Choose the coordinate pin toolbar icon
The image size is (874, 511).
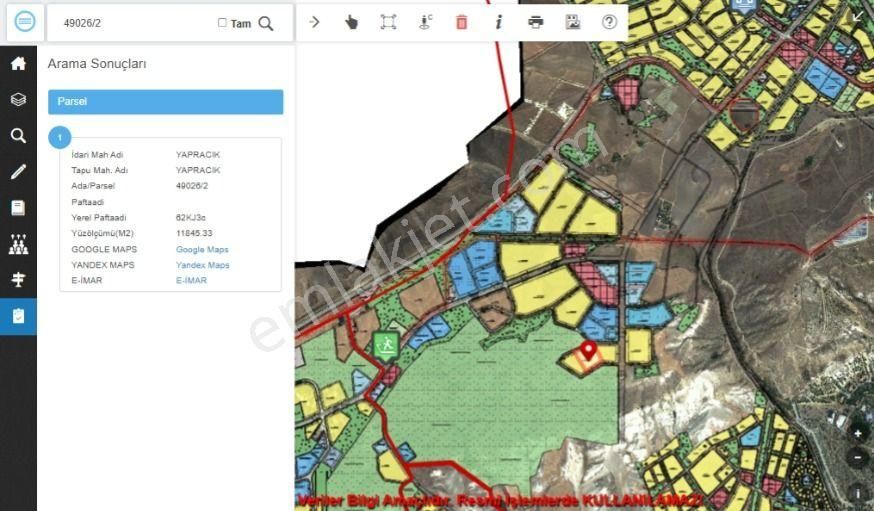point(425,22)
